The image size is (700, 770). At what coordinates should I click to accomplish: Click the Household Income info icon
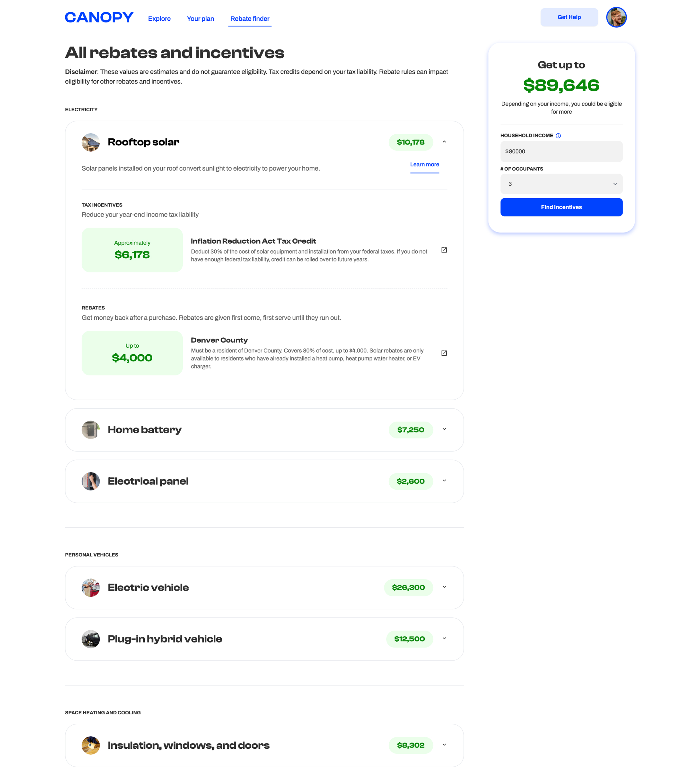(x=558, y=135)
